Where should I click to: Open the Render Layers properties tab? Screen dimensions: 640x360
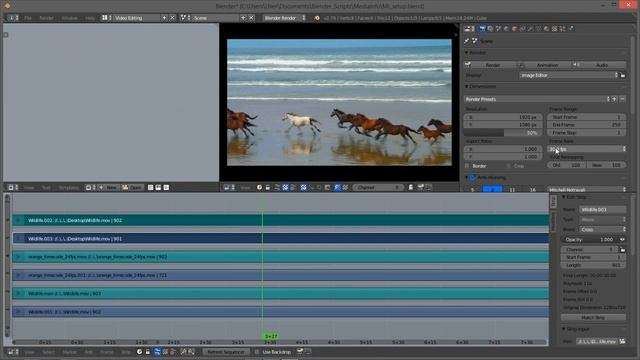click(491, 29)
